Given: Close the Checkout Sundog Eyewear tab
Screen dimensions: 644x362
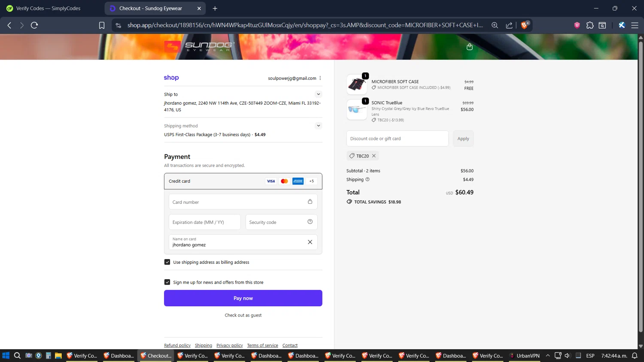Looking at the screenshot, I should coord(199,8).
